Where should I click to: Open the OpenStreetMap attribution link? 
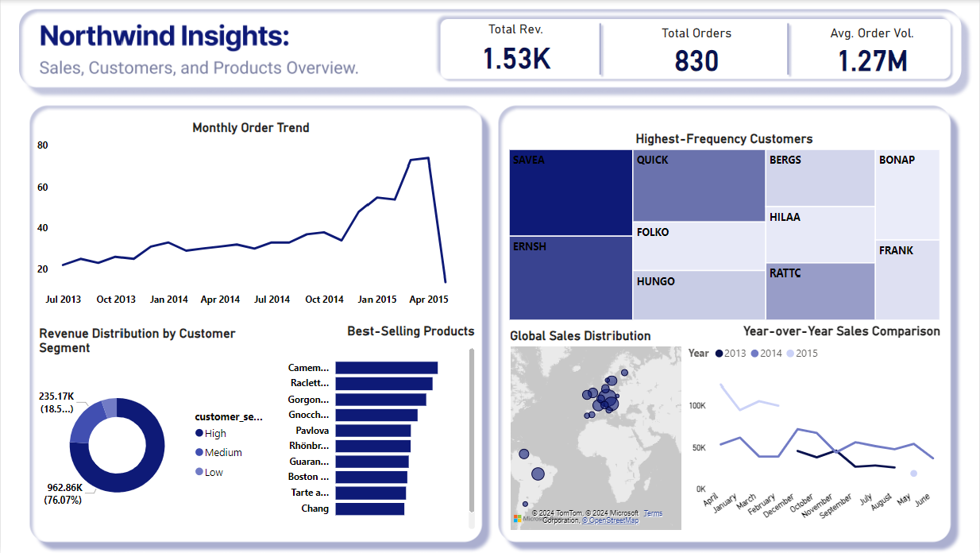(x=610, y=520)
